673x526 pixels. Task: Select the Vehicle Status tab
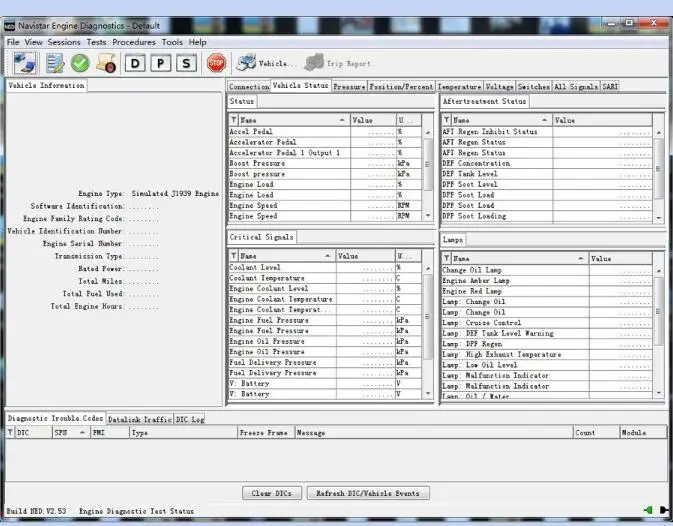pos(300,85)
